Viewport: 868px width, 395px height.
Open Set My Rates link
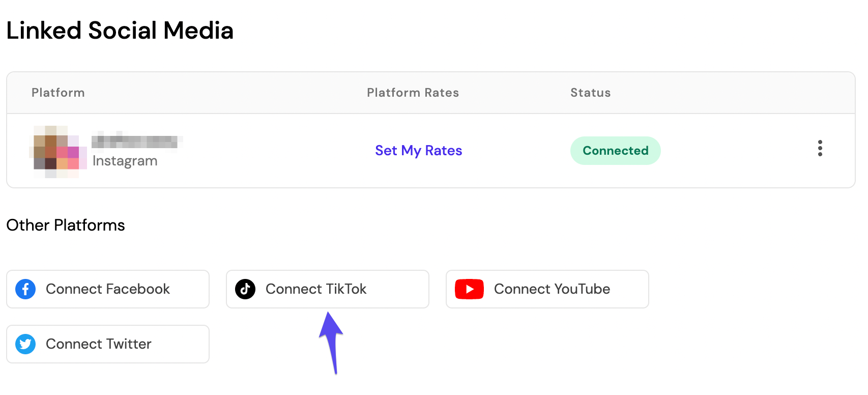(418, 151)
